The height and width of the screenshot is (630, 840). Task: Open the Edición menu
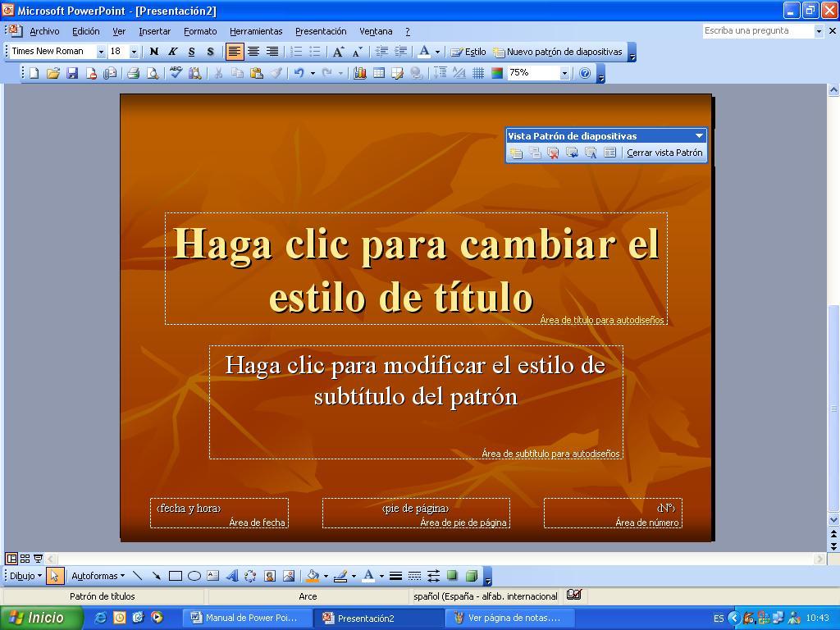(85, 32)
